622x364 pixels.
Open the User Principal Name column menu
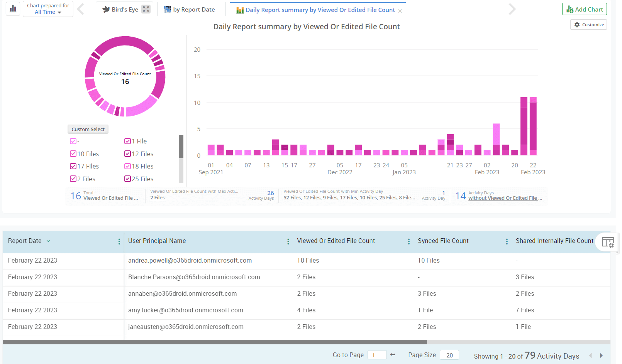[x=288, y=241]
